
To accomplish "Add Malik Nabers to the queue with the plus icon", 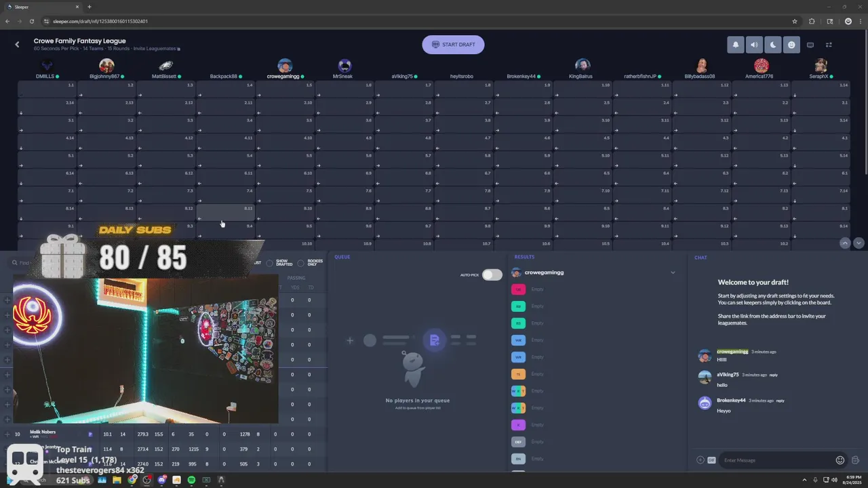I will 7,434.
